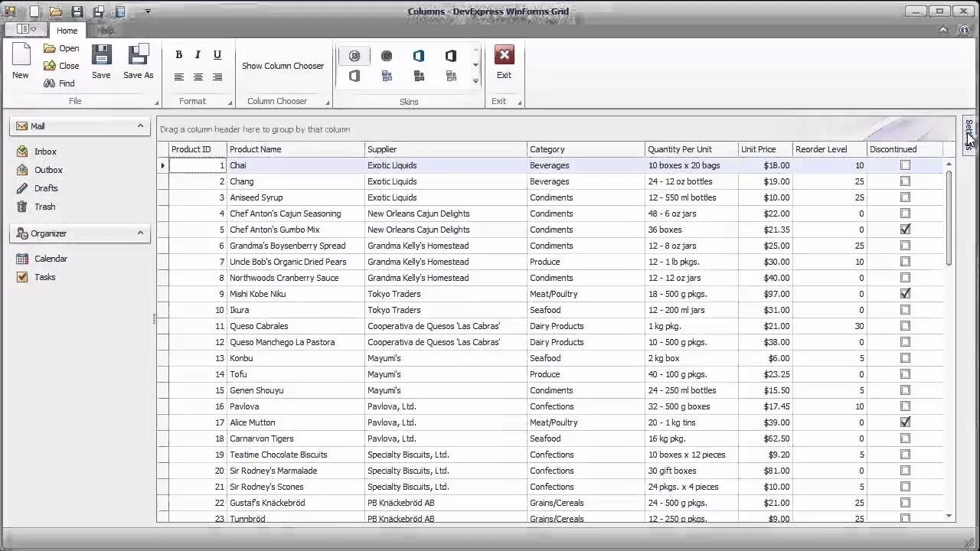Click the grid scrollbar up arrow
The width and height of the screenshot is (980, 551).
point(949,164)
